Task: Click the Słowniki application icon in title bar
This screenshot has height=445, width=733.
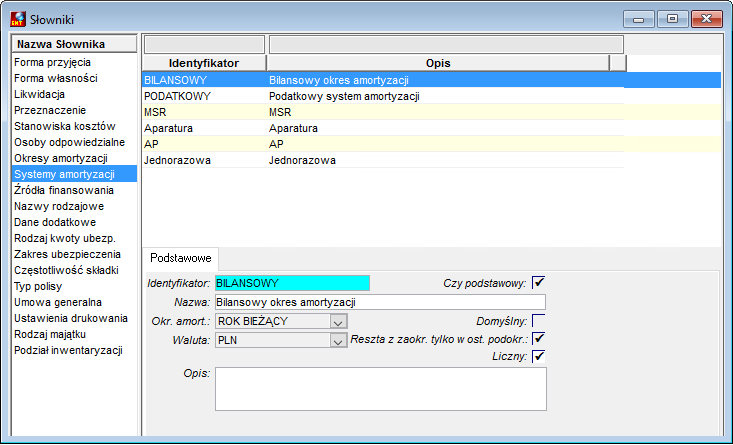Action: point(18,19)
